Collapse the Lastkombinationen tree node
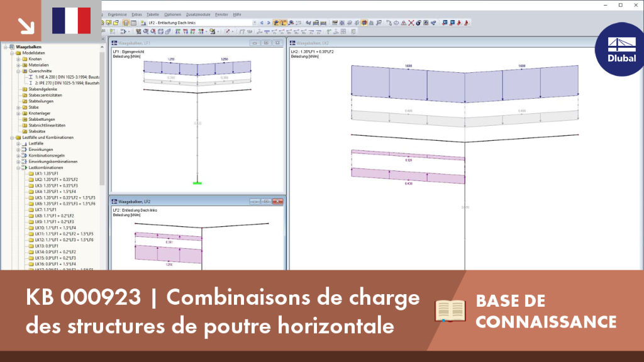Viewport: 644px width, 362px height. click(18, 168)
